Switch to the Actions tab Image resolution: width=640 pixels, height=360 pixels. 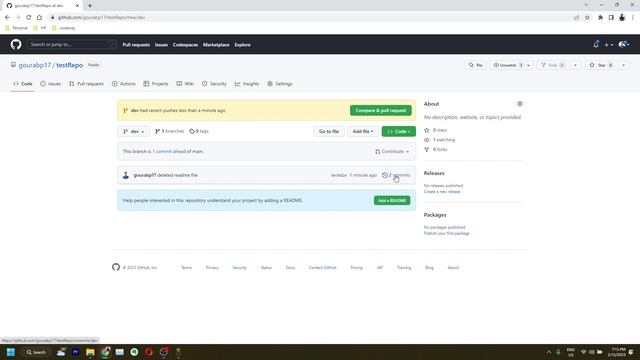tap(124, 84)
